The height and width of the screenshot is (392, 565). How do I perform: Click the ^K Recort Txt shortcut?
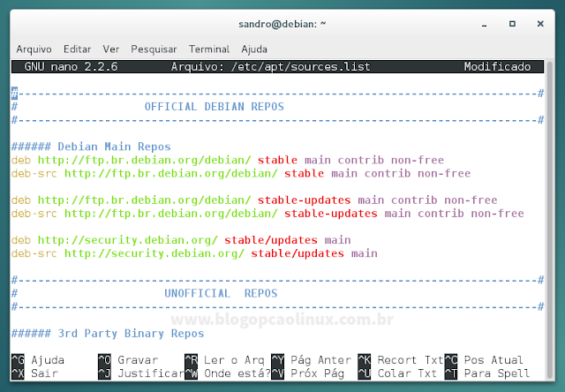coord(401,360)
